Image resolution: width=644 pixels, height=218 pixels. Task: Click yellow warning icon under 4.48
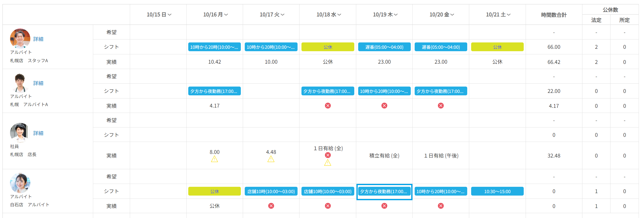[271, 159]
